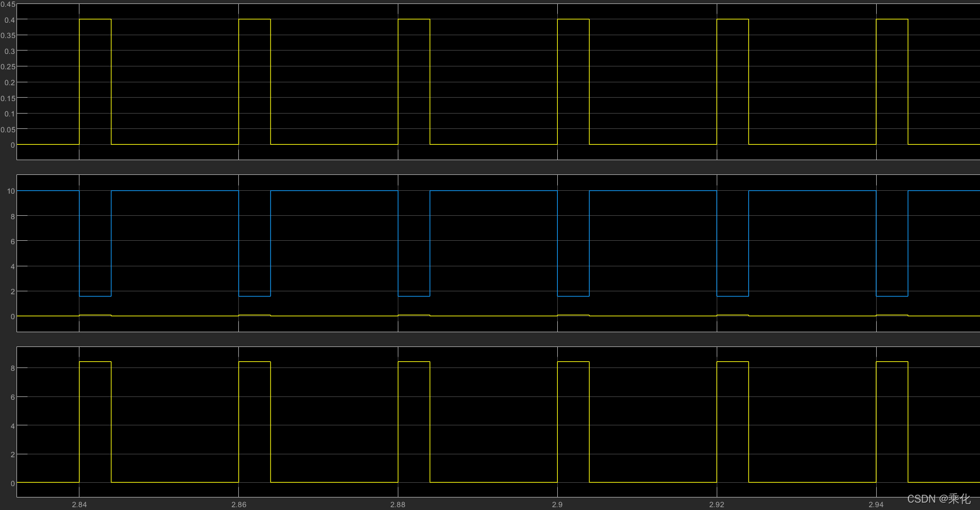Click the 0.2 y-axis tick label
The image size is (980, 510).
[10, 82]
